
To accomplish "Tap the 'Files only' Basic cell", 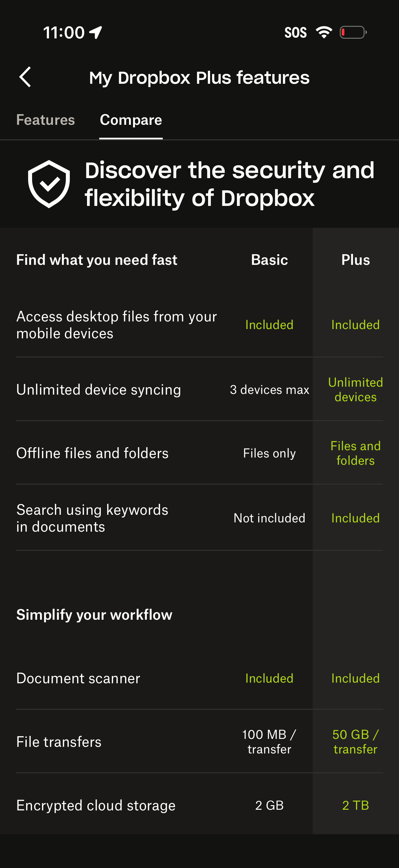I will coord(269,453).
